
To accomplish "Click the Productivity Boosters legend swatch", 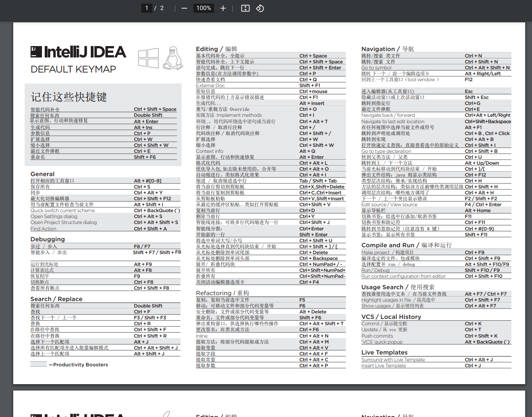I will tap(38, 365).
